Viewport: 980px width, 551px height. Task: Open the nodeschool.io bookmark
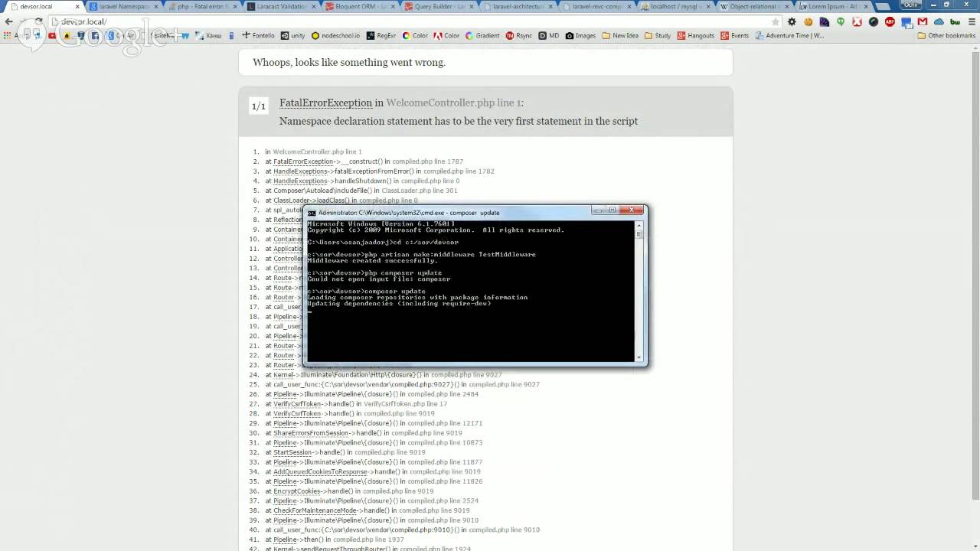click(335, 35)
